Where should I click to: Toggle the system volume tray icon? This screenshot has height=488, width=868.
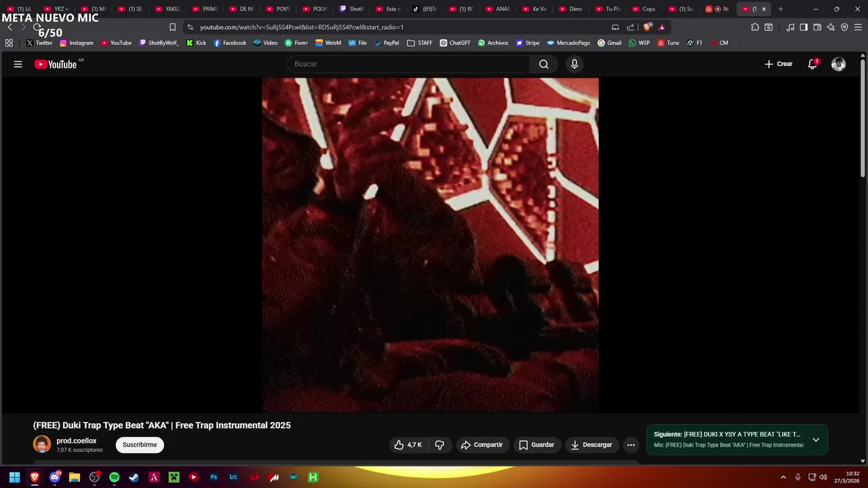tap(823, 477)
